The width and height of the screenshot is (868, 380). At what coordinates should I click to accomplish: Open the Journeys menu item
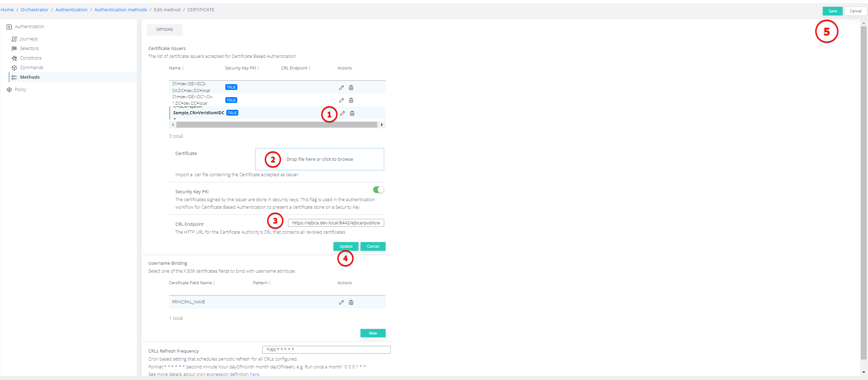[28, 39]
